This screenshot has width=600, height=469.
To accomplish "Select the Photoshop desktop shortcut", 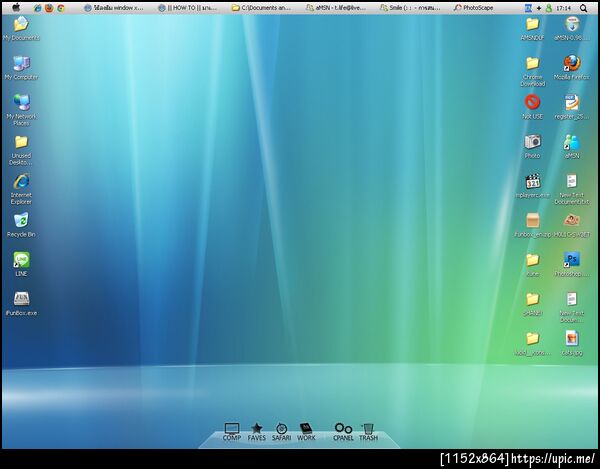I will pos(572,265).
